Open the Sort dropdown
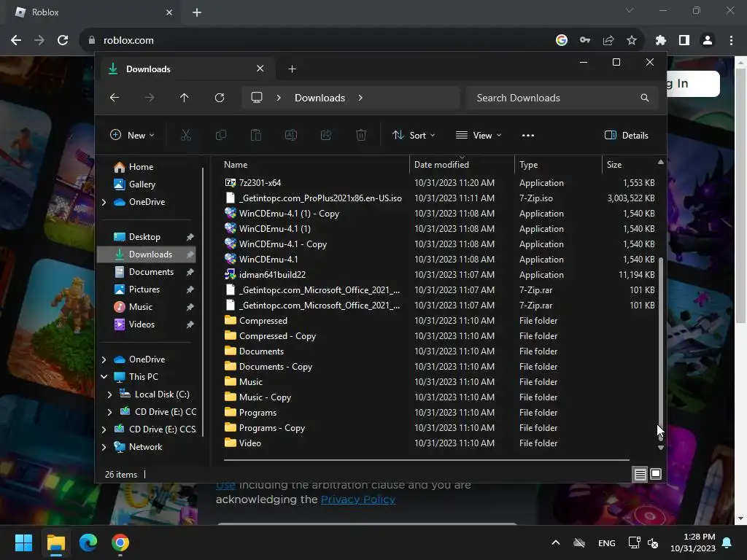 coord(414,135)
